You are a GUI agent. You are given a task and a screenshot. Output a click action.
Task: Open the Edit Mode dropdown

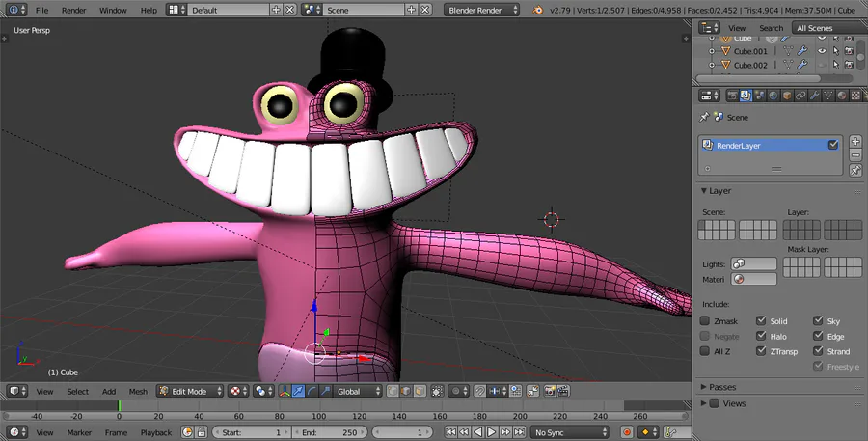190,391
